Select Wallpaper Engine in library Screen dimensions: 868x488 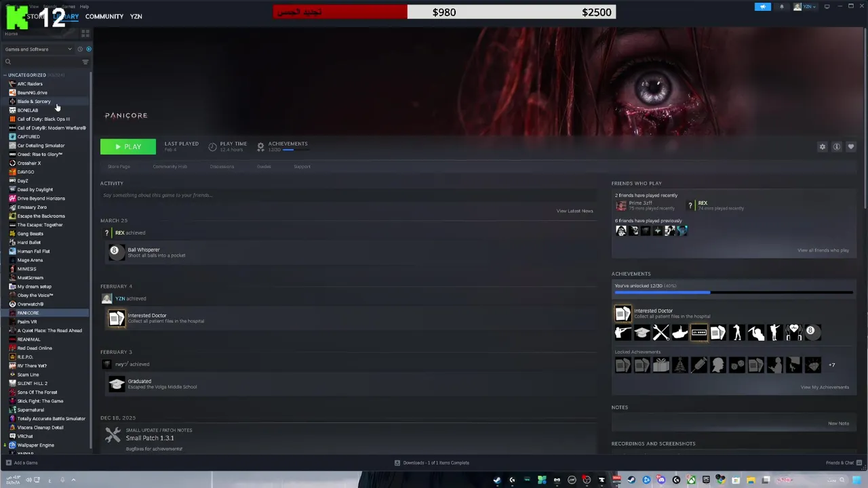pyautogui.click(x=35, y=445)
